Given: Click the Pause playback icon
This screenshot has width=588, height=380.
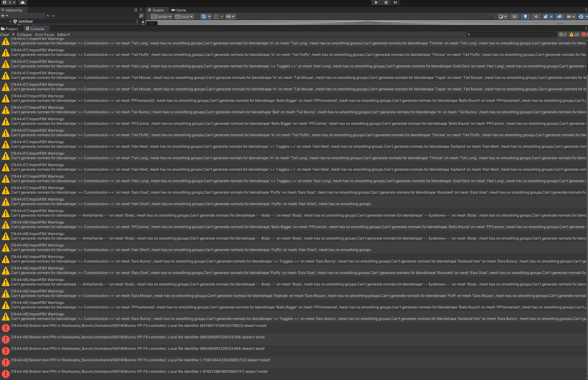Looking at the screenshot, I should (x=386, y=2).
